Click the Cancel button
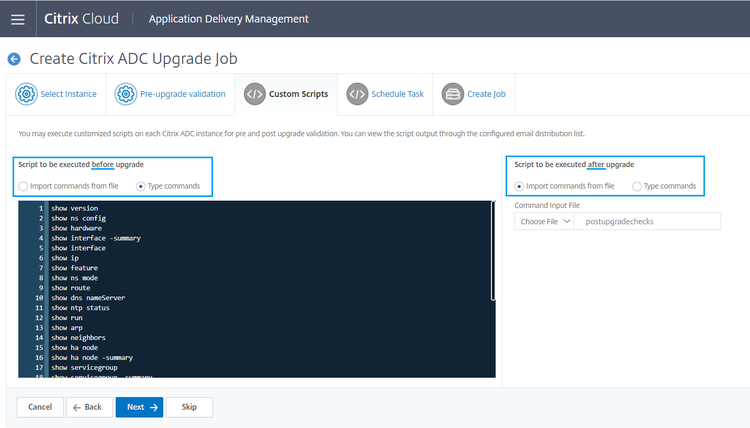The width and height of the screenshot is (750, 428). pos(40,407)
